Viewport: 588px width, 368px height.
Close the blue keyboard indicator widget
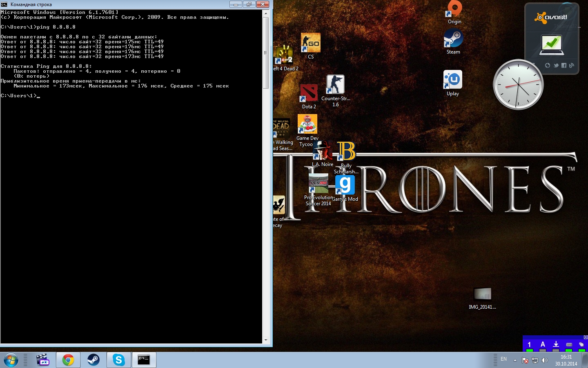coord(586,337)
